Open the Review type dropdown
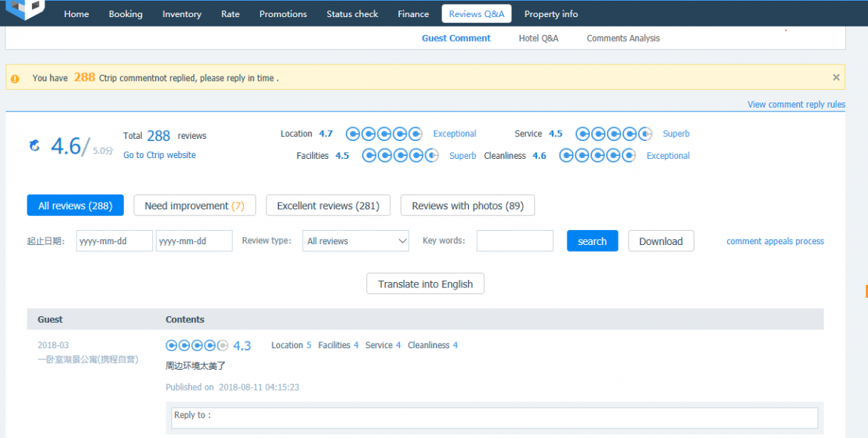This screenshot has height=438, width=868. click(x=355, y=241)
